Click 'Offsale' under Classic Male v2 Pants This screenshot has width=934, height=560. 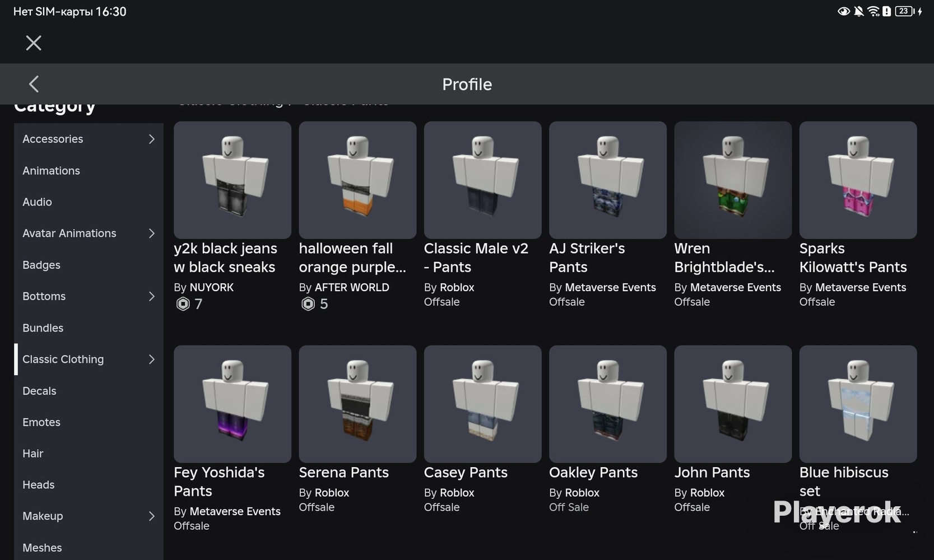point(442,302)
